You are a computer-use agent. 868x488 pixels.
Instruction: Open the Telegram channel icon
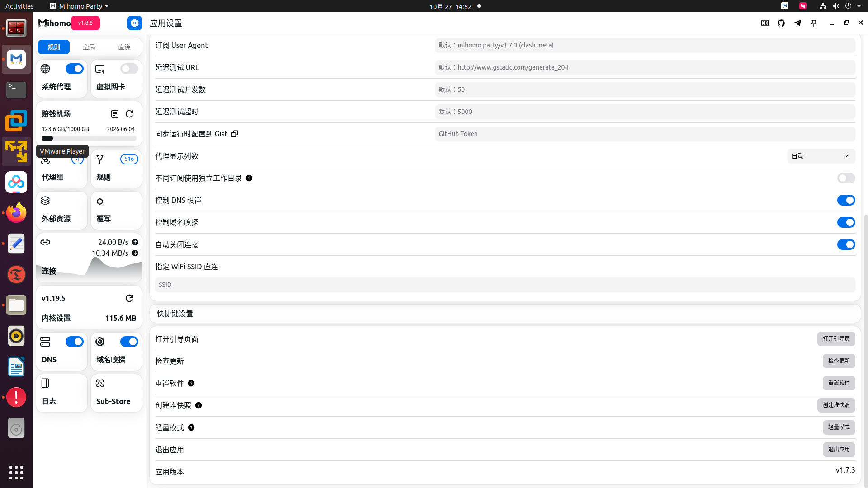click(x=797, y=23)
